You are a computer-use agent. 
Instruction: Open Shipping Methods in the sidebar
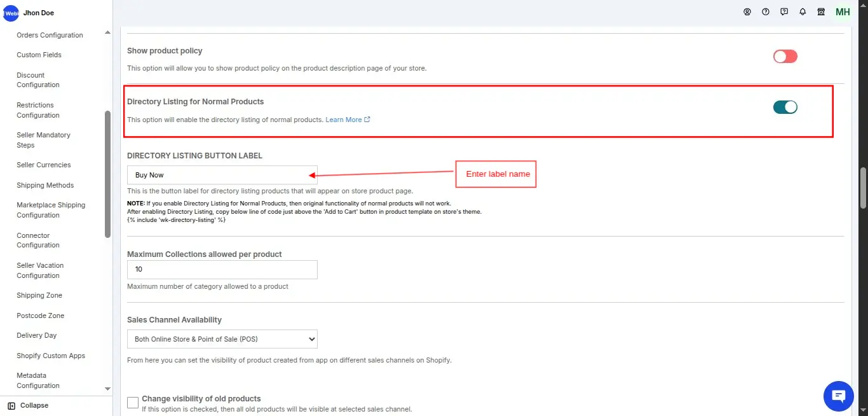point(45,185)
